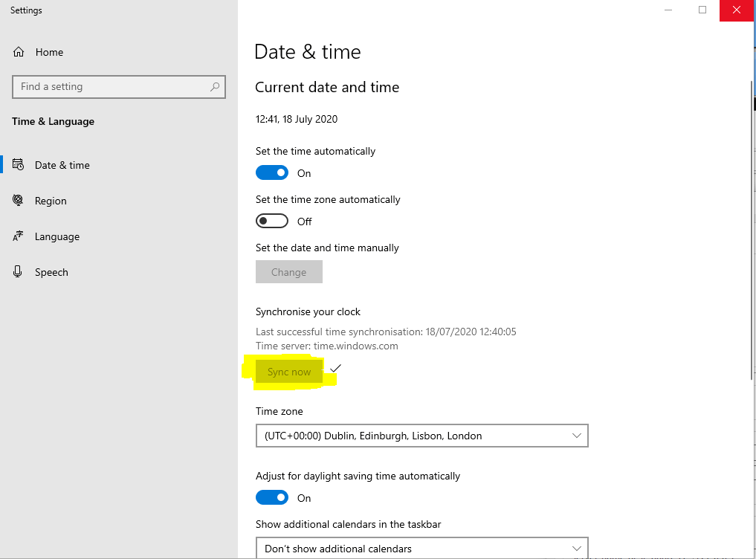Click the Language character icon
756x559 pixels.
pos(18,236)
